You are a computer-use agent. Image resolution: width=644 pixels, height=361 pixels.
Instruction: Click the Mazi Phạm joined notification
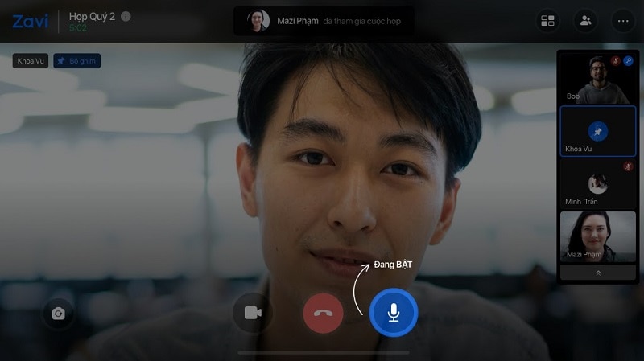point(324,21)
